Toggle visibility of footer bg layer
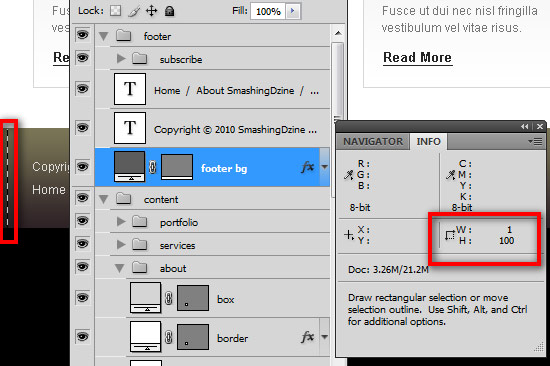The height and width of the screenshot is (366, 550). click(82, 166)
